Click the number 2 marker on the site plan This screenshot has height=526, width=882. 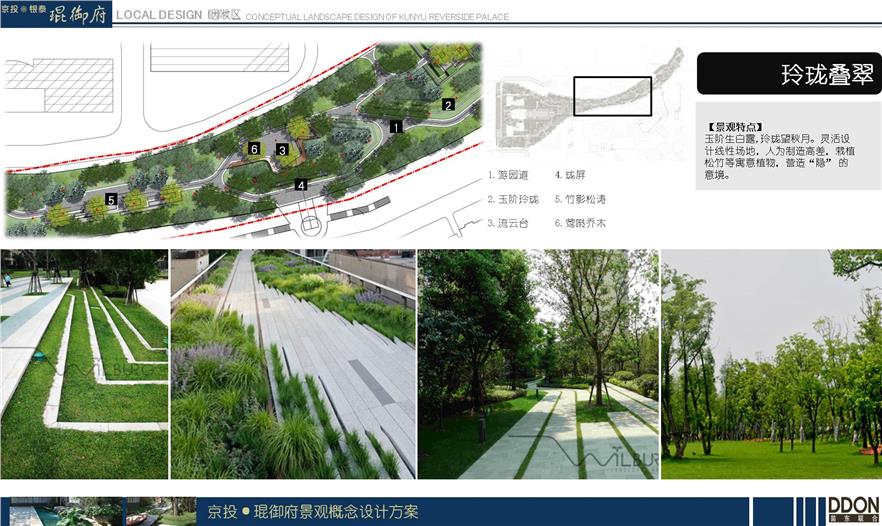(448, 104)
